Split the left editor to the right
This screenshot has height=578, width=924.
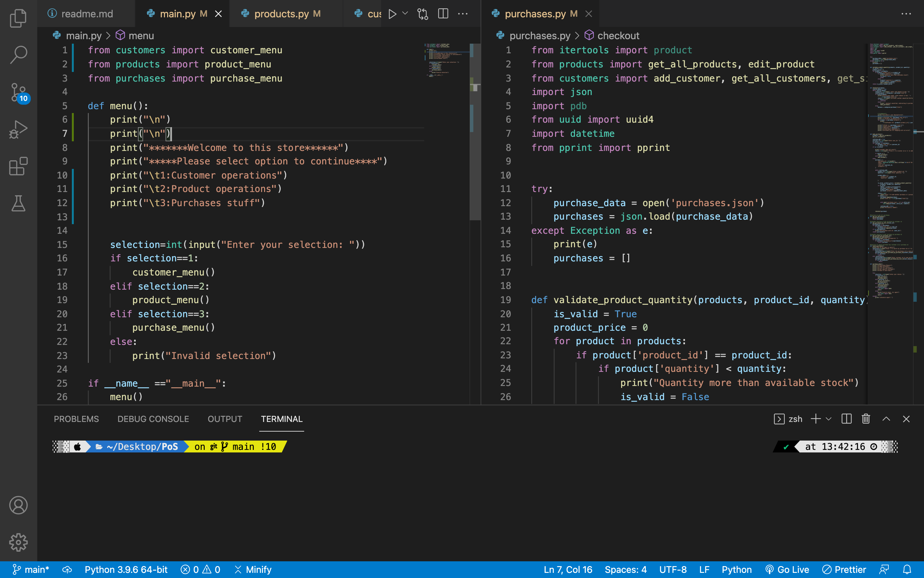443,14
